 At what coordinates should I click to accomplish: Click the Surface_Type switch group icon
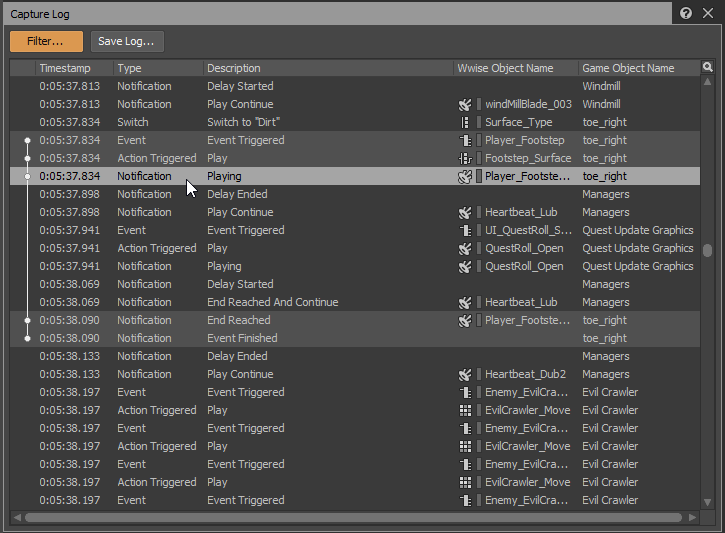pyautogui.click(x=464, y=122)
